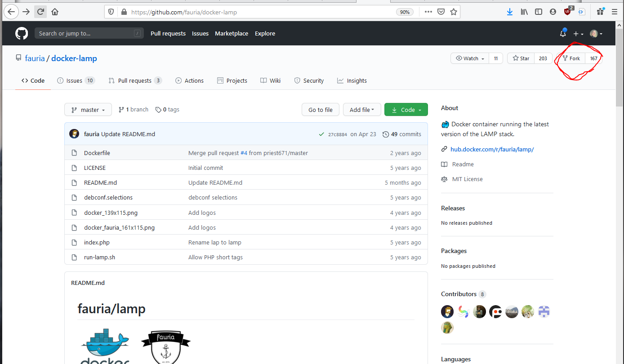Click the padlock icon in the address bar
This screenshot has height=364, width=624.
(124, 12)
